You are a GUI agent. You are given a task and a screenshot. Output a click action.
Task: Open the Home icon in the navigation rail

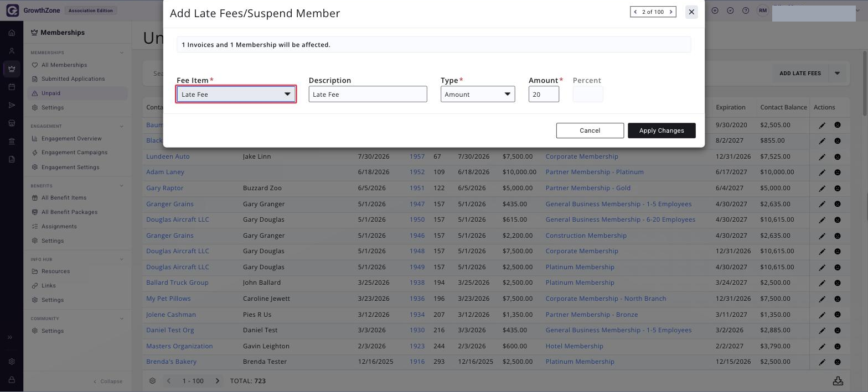pyautogui.click(x=12, y=33)
